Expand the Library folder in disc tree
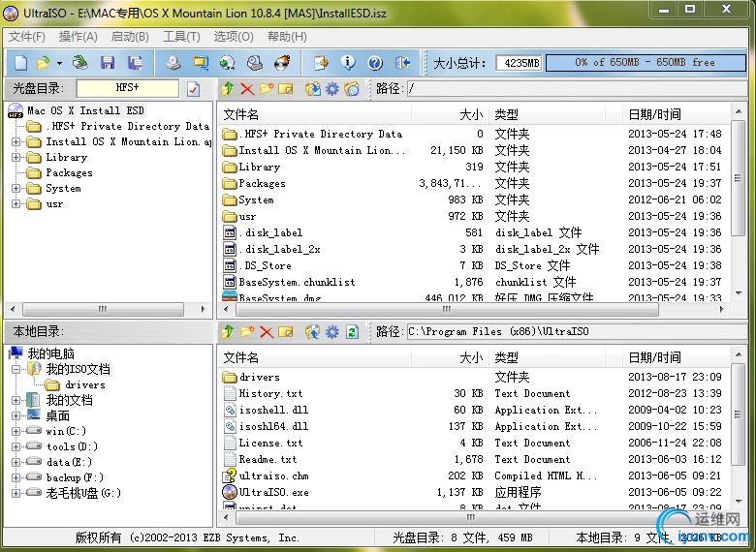This screenshot has height=552, width=756. click(x=16, y=158)
